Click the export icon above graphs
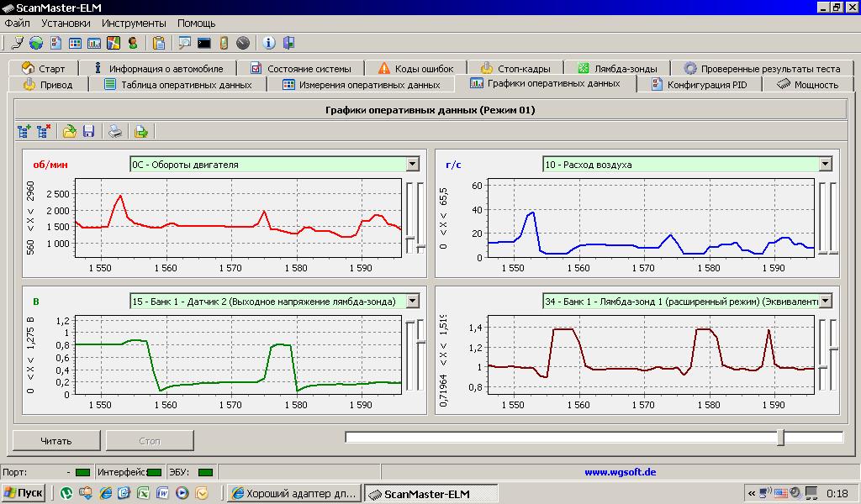The width and height of the screenshot is (861, 504). pos(140,131)
